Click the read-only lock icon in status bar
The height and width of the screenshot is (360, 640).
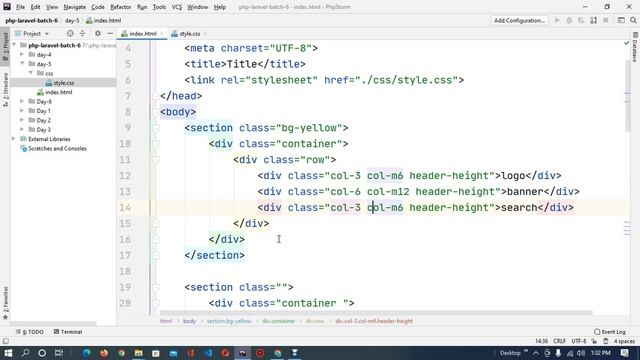tap(594, 341)
